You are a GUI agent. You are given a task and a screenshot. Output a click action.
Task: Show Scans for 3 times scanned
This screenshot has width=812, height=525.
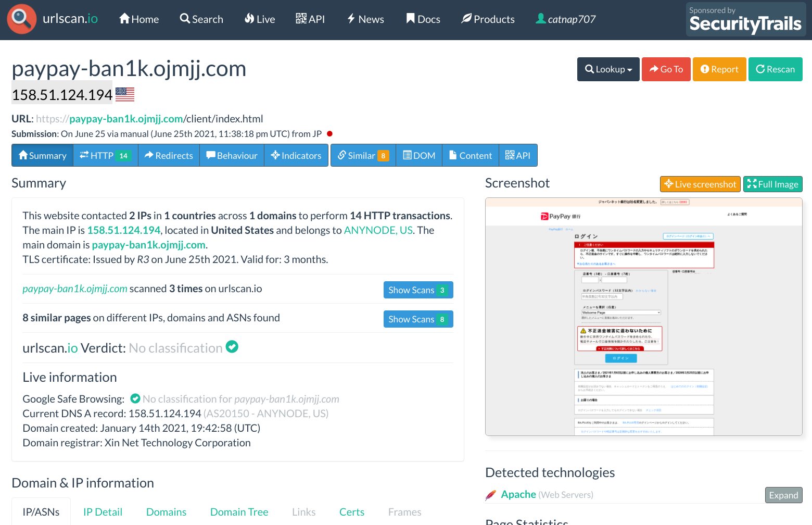(418, 290)
